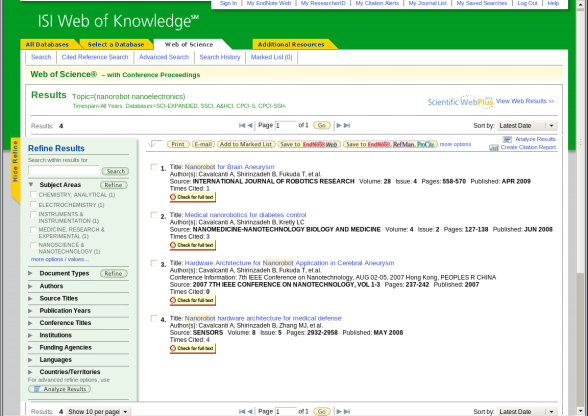
Task: Click Save to EndNote, RefMan, ProCite button
Action: pos(390,144)
